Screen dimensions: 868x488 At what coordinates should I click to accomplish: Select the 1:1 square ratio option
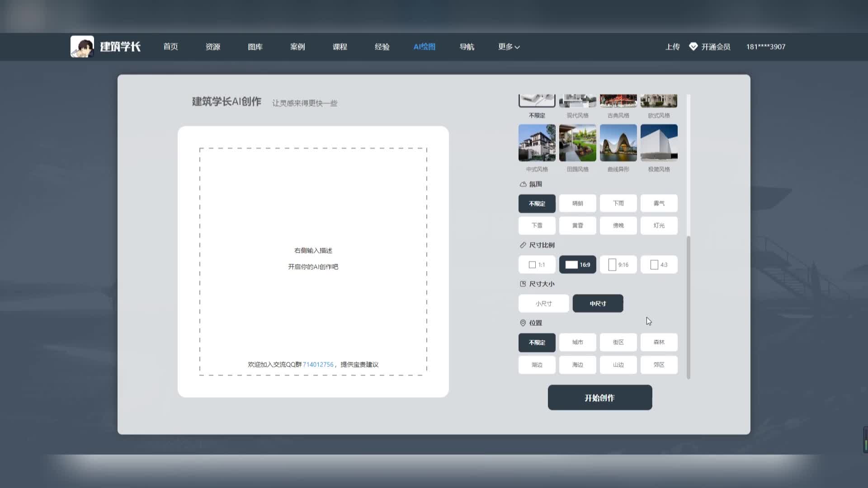537,265
